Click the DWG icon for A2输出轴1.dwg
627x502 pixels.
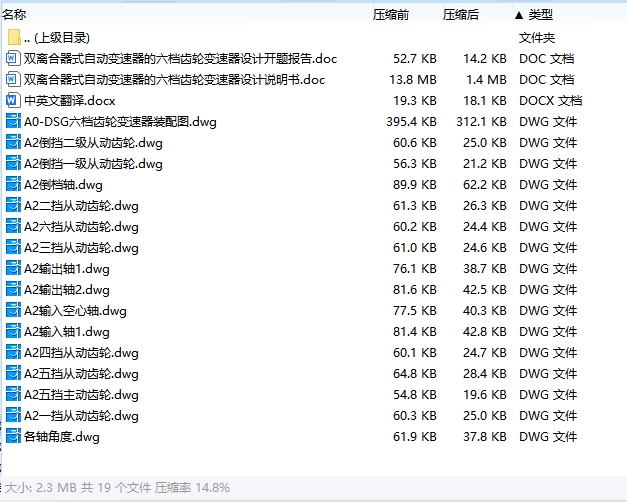pyautogui.click(x=13, y=268)
